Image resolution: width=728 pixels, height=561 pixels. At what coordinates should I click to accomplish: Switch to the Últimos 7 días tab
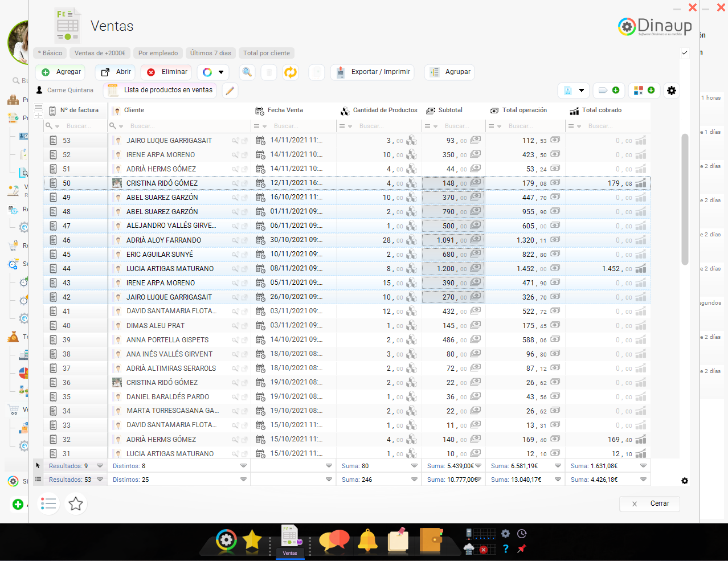(x=211, y=53)
